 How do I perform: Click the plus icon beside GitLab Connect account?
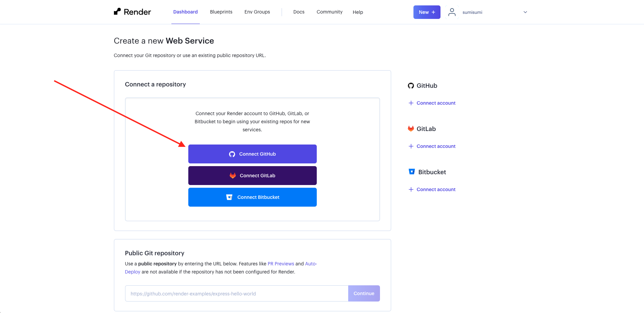pyautogui.click(x=411, y=146)
